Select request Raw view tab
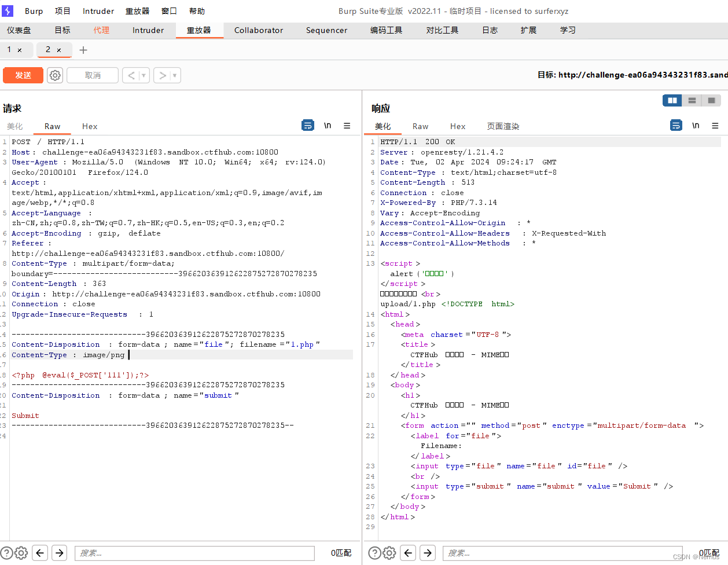This screenshot has height=565, width=728. tap(52, 126)
